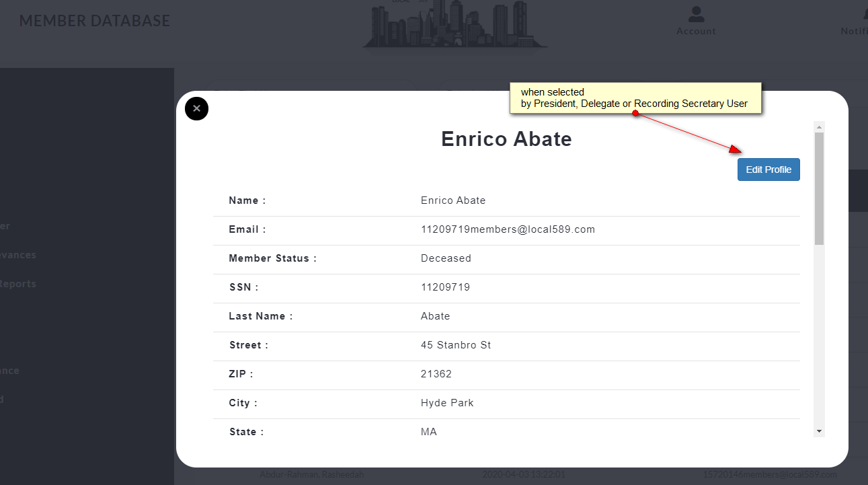Click the 'Last Name :' field label
This screenshot has width=868, height=485.
261,316
